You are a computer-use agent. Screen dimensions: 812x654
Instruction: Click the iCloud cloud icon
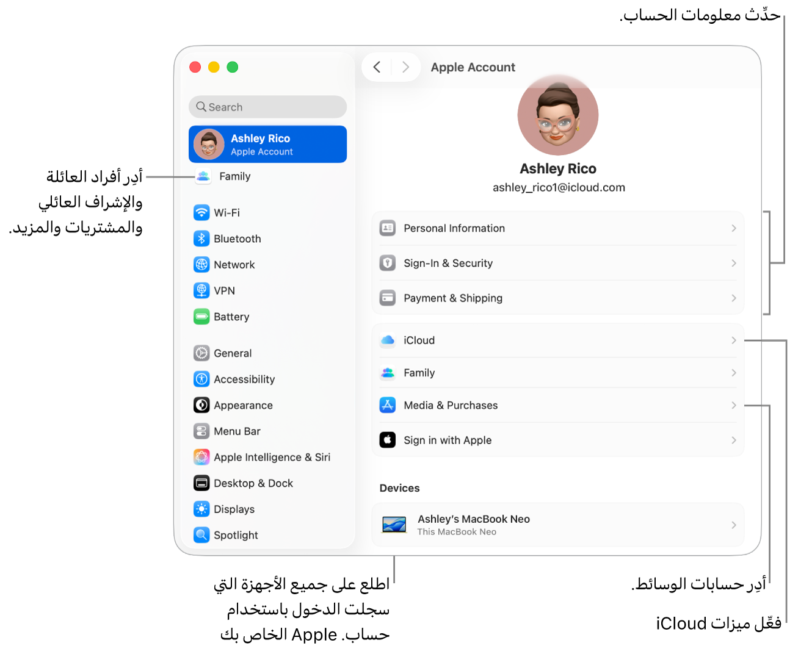point(388,340)
